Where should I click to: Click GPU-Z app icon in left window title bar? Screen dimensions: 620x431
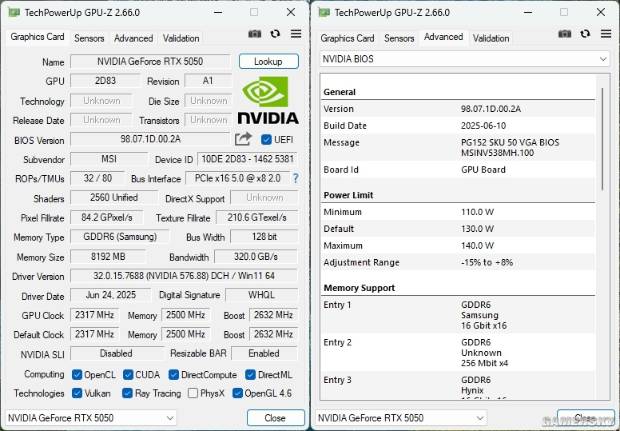tap(14, 12)
